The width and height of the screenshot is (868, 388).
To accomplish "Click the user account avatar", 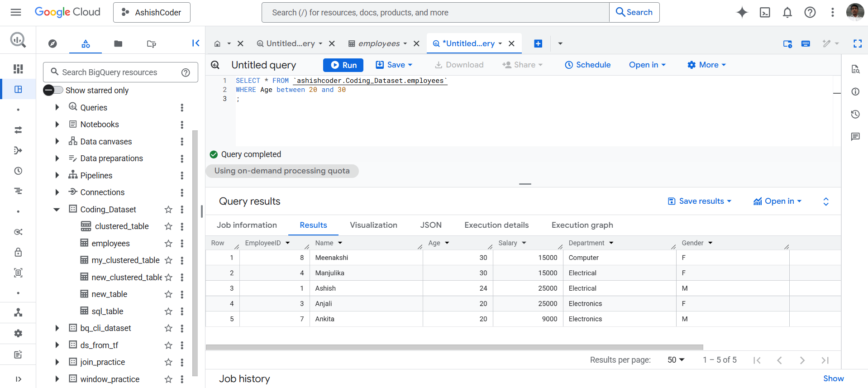I will point(855,12).
